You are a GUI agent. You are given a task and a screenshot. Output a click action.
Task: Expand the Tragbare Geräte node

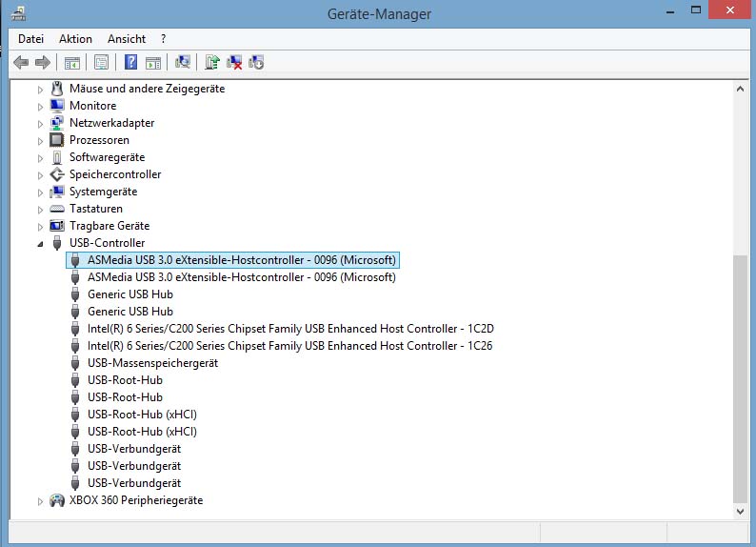click(x=41, y=227)
